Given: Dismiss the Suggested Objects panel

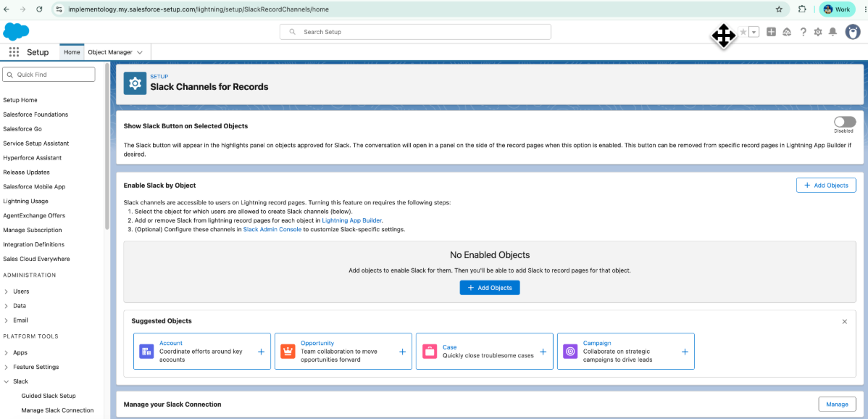Looking at the screenshot, I should 844,321.
